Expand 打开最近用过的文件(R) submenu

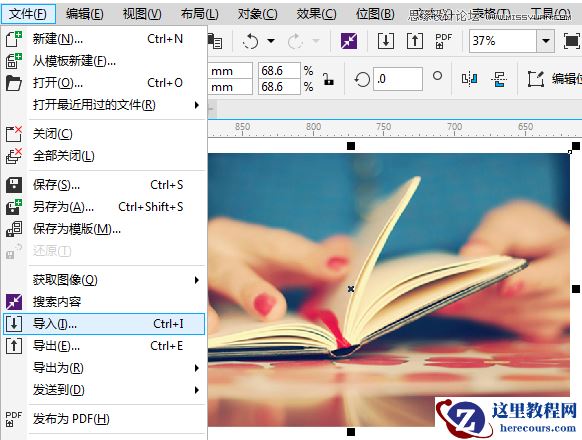click(x=105, y=105)
